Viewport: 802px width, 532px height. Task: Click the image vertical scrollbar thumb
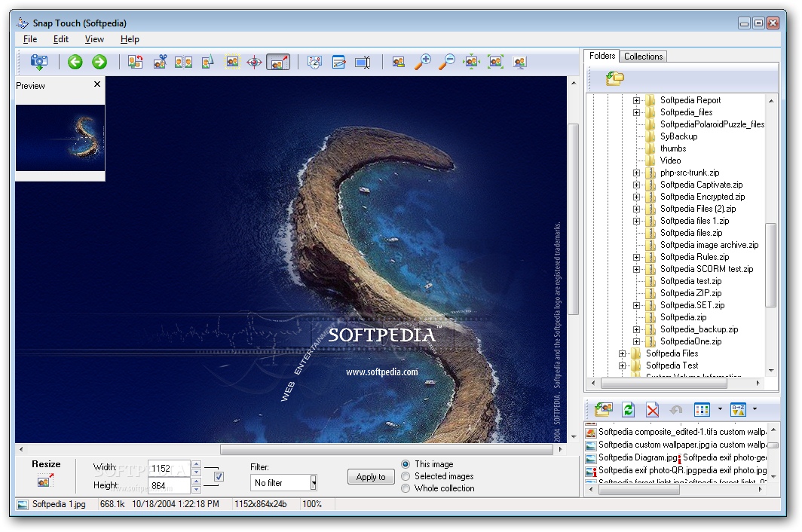tap(574, 219)
